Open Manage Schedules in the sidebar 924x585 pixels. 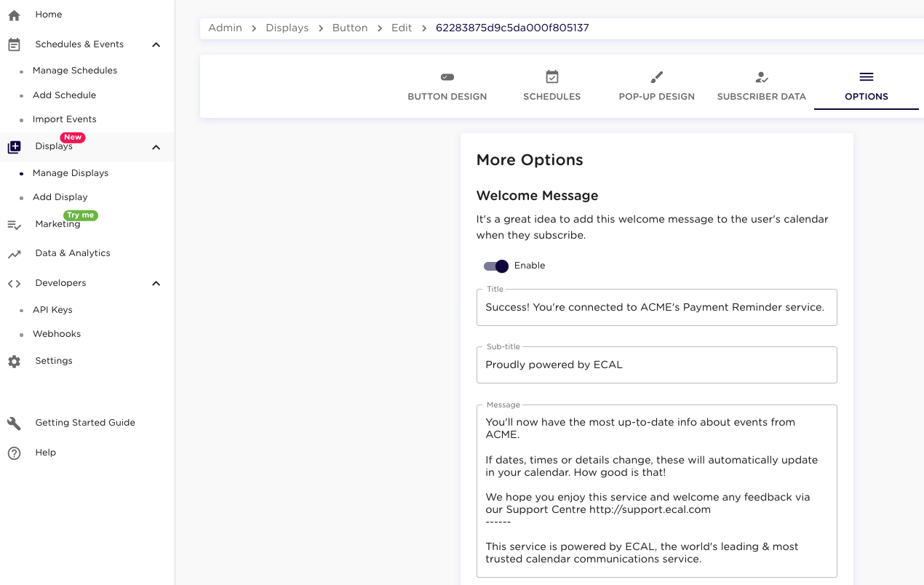(74, 71)
